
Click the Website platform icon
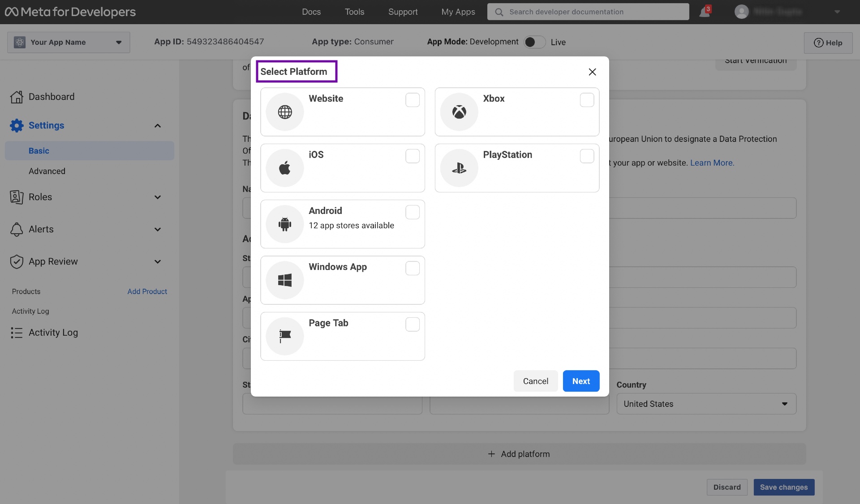click(284, 111)
